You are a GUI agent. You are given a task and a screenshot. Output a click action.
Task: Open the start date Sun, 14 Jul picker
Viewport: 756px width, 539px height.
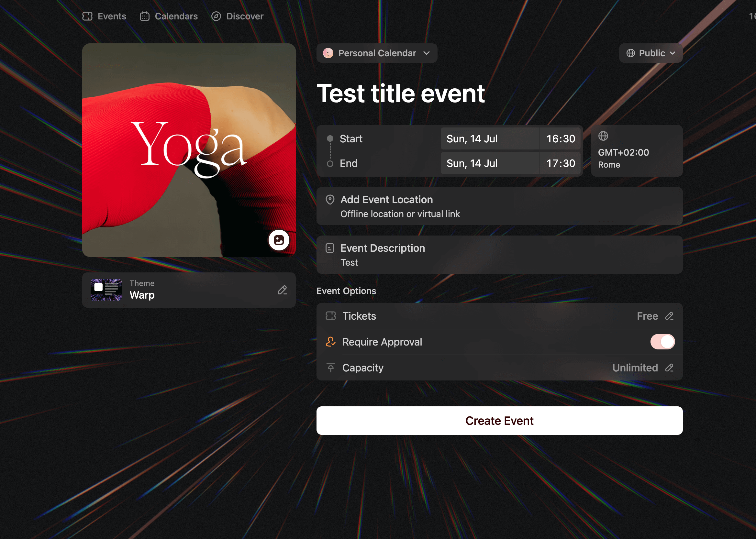coord(489,139)
